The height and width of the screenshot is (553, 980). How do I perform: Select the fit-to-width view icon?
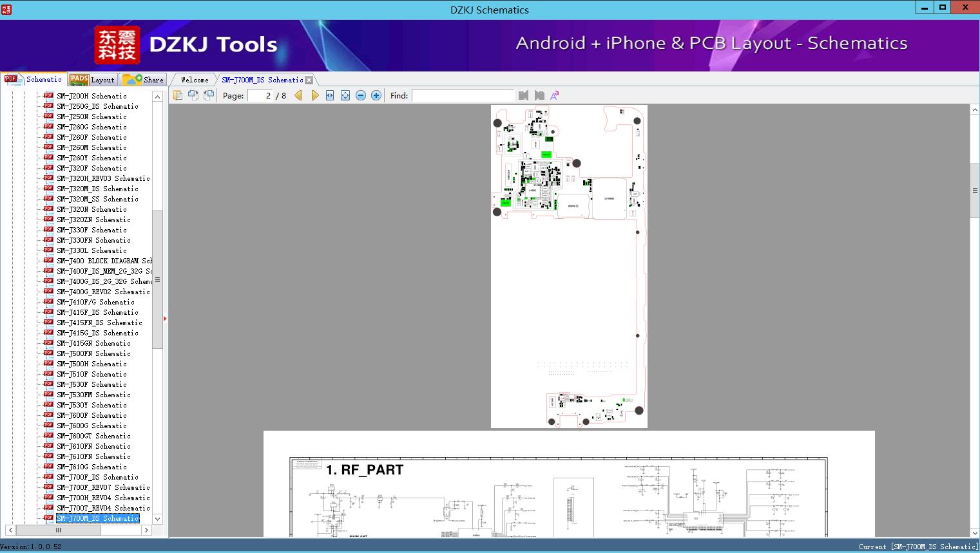(329, 95)
